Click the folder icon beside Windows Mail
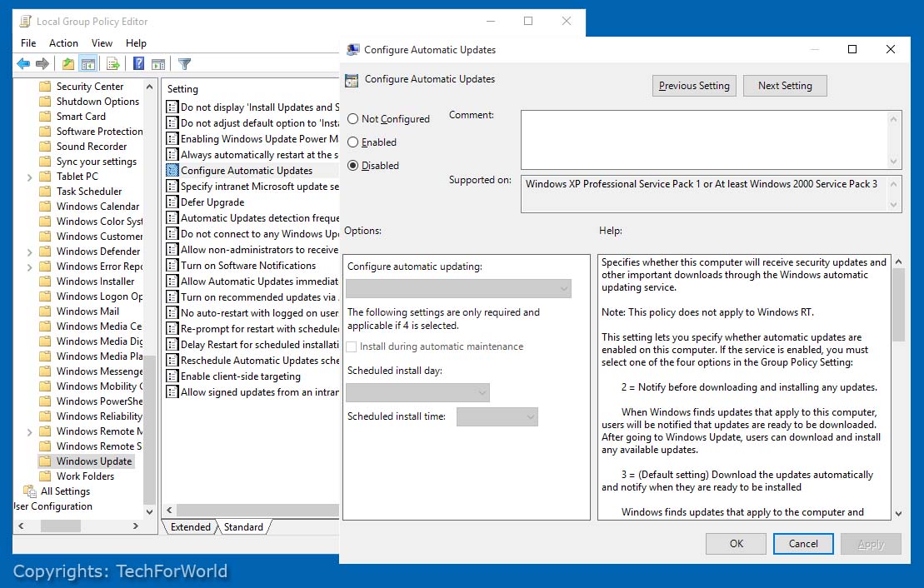Viewport: 924px width, 588px height. coord(45,311)
